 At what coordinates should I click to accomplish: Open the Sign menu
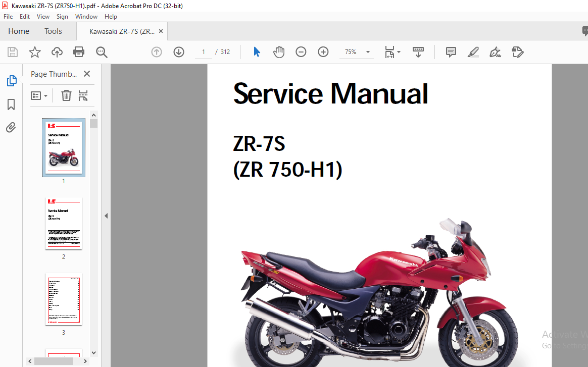(x=62, y=17)
